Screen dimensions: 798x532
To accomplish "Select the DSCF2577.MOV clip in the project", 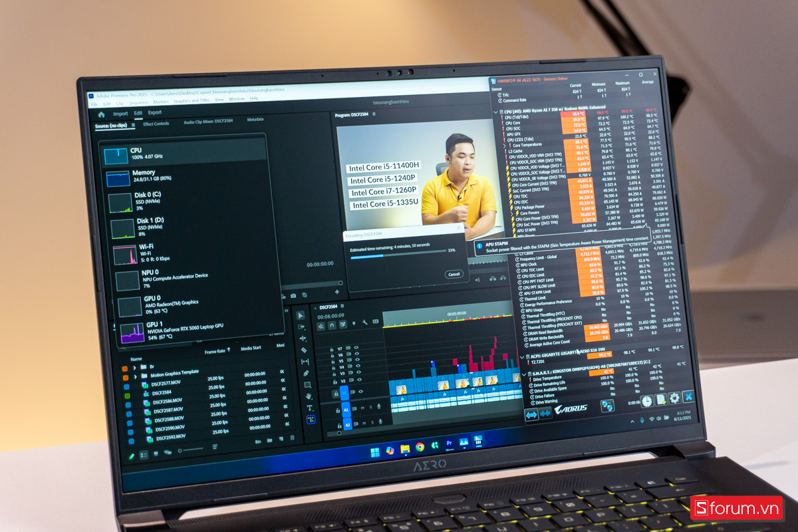I will pyautogui.click(x=166, y=384).
